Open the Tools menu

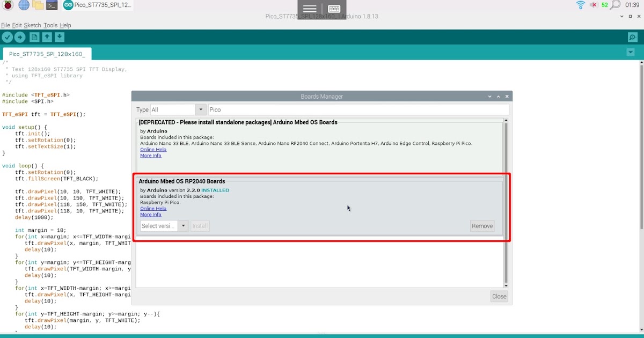(50, 25)
